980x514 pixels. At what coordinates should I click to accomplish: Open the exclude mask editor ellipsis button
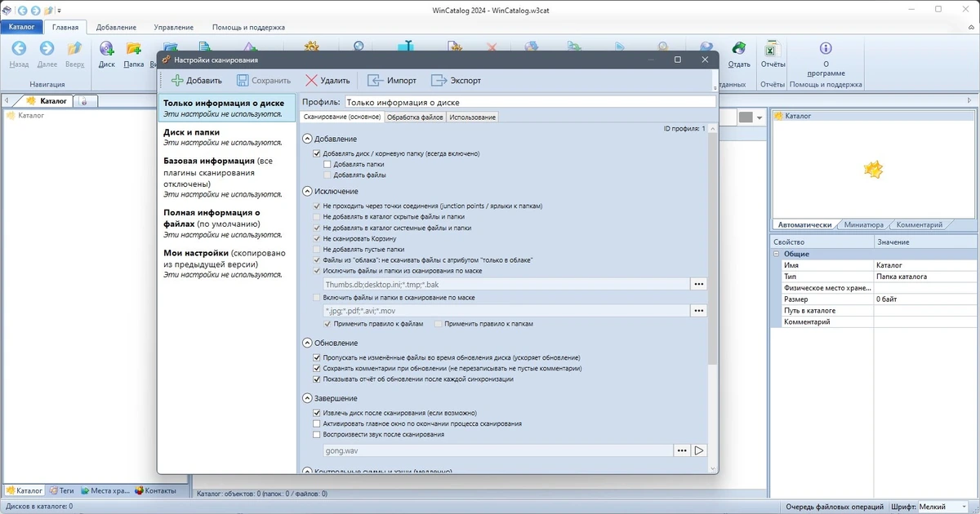pos(698,284)
